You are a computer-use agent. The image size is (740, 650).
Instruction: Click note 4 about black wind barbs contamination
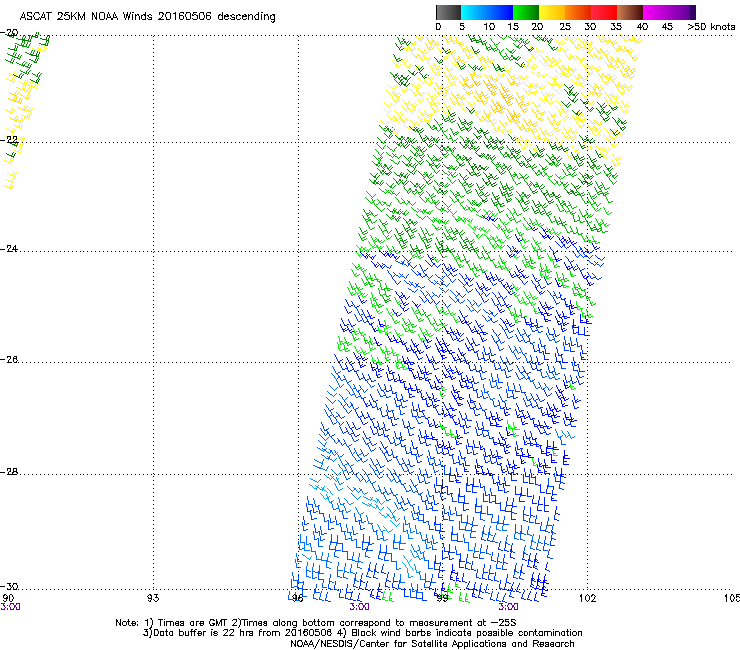coord(460,633)
